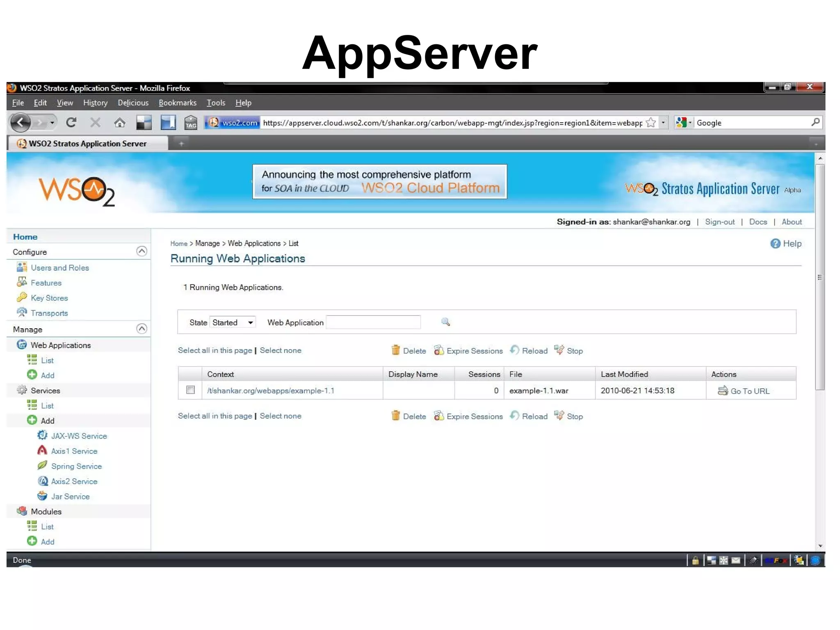Screen dimensions: 840x630
Task: Click the top Reload icon
Action: (514, 350)
